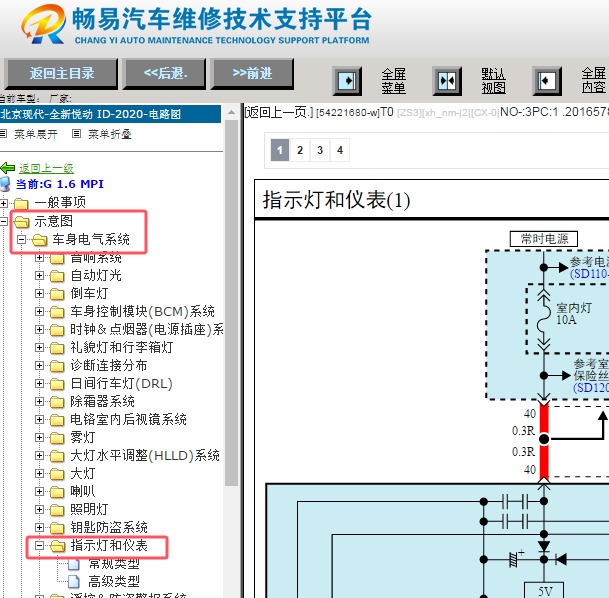Click the sidebar scroll-up arrow

pos(231,113)
